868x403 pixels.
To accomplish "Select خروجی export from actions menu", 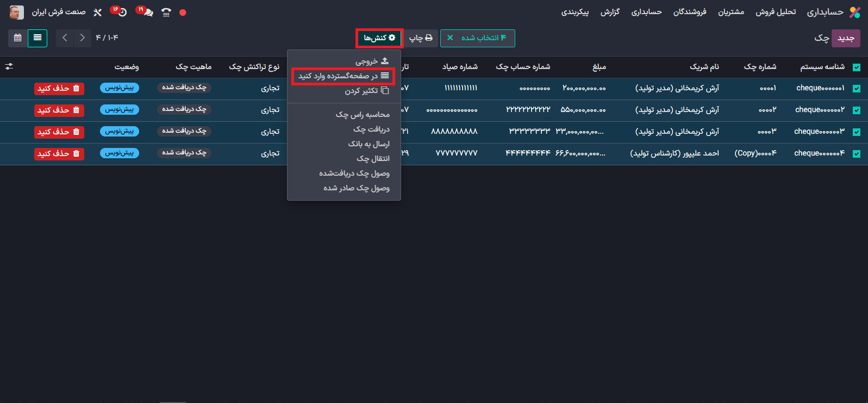I will [372, 61].
